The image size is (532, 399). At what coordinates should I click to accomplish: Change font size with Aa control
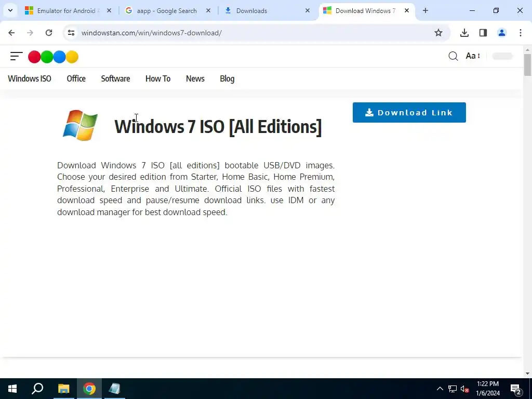tap(473, 56)
